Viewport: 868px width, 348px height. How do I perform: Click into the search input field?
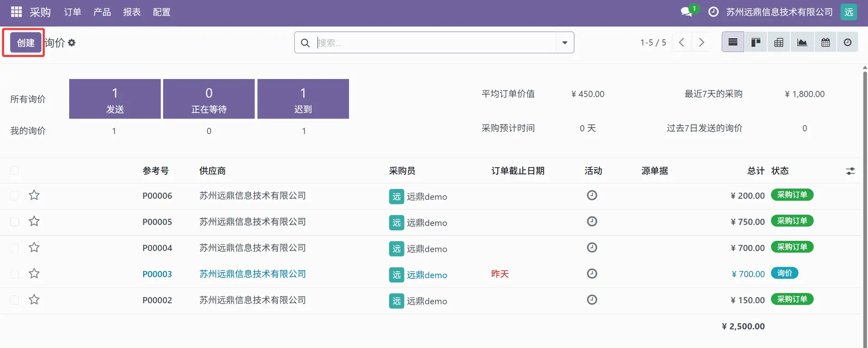pyautogui.click(x=434, y=42)
